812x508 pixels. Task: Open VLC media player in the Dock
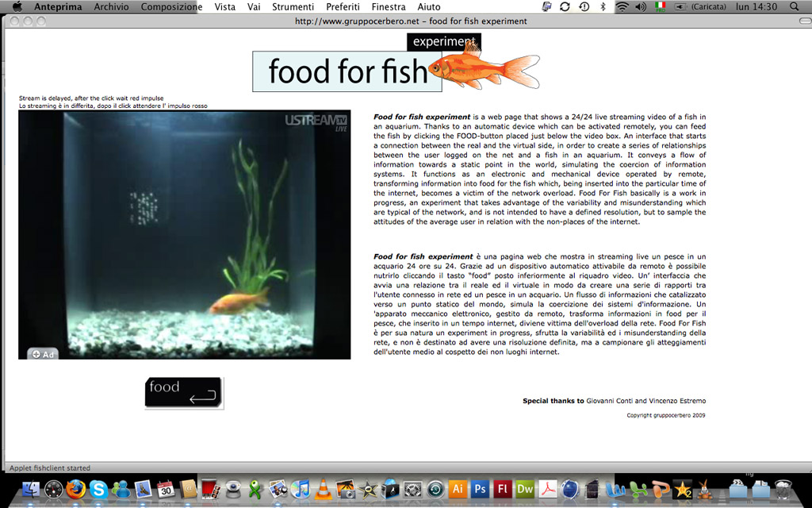pos(323,490)
